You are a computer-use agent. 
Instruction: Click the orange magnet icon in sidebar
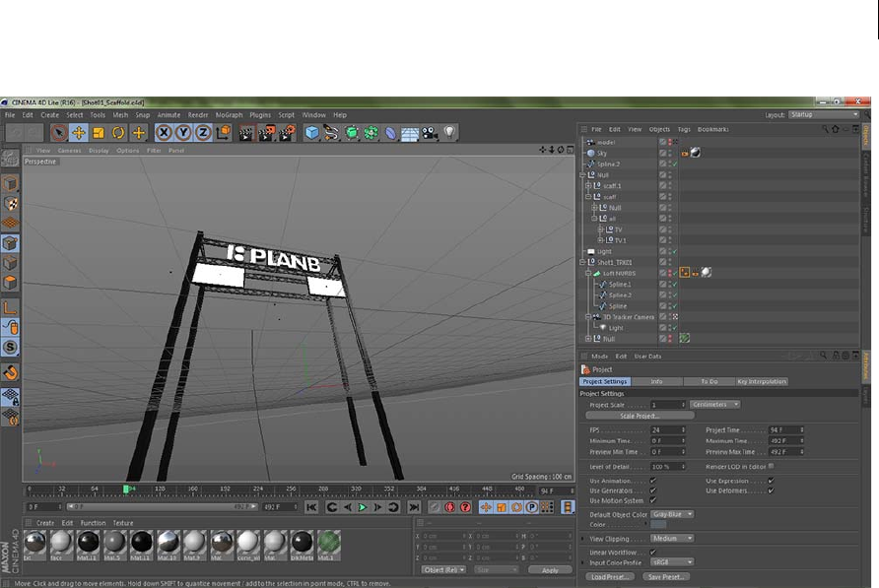(x=10, y=372)
